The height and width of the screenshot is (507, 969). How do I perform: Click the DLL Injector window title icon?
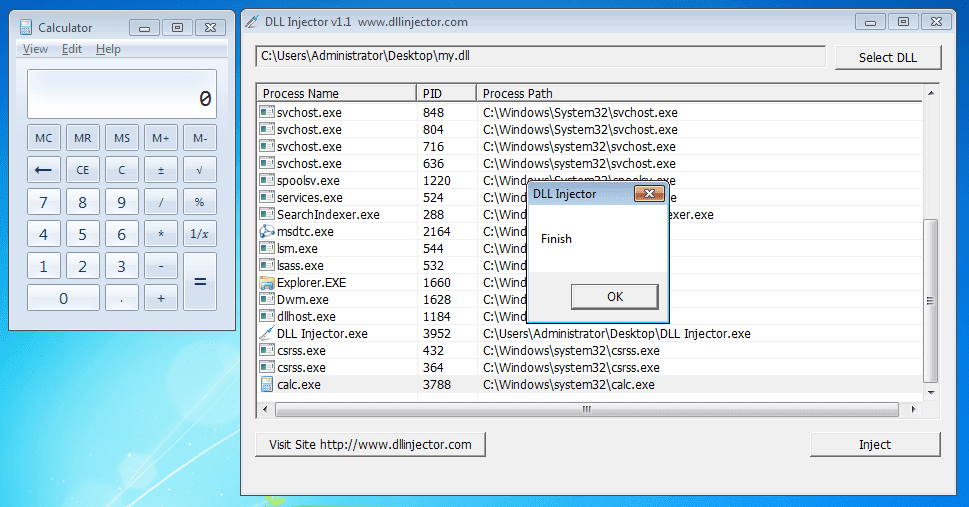252,22
